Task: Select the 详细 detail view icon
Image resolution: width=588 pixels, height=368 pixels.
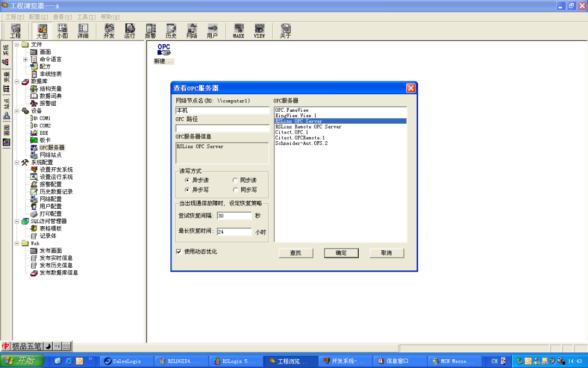Action: click(x=83, y=31)
